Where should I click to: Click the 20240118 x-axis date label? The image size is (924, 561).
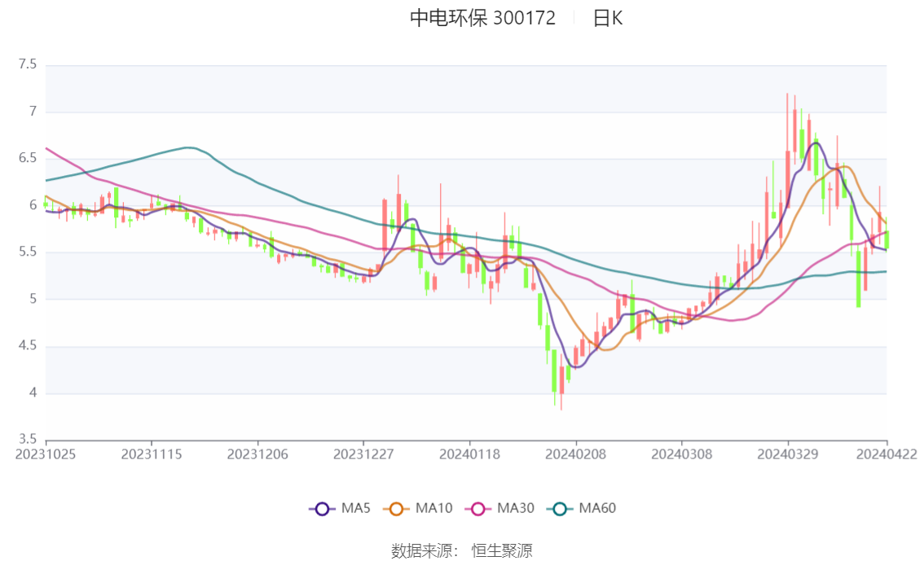tap(469, 454)
